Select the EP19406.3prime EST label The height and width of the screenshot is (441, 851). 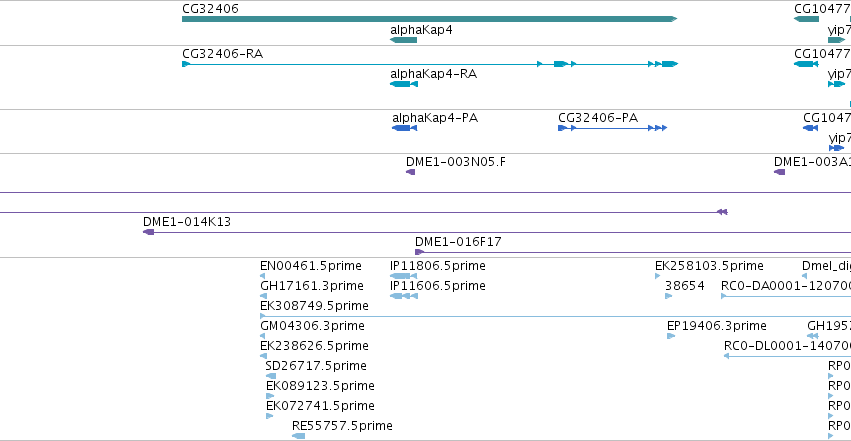pyautogui.click(x=717, y=326)
